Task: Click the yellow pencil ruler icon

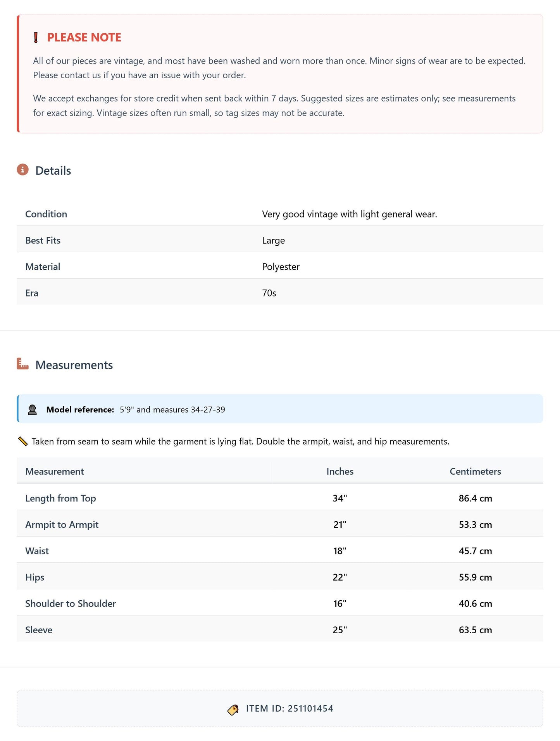Action: pos(23,441)
